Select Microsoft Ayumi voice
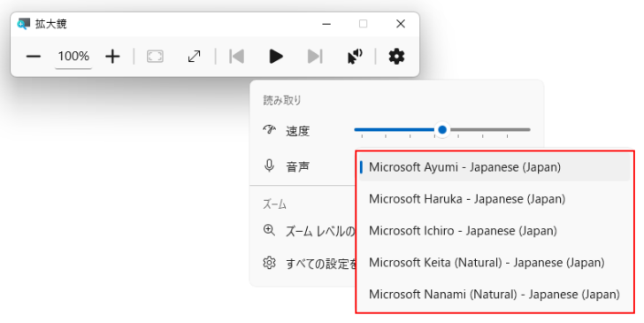 point(494,167)
